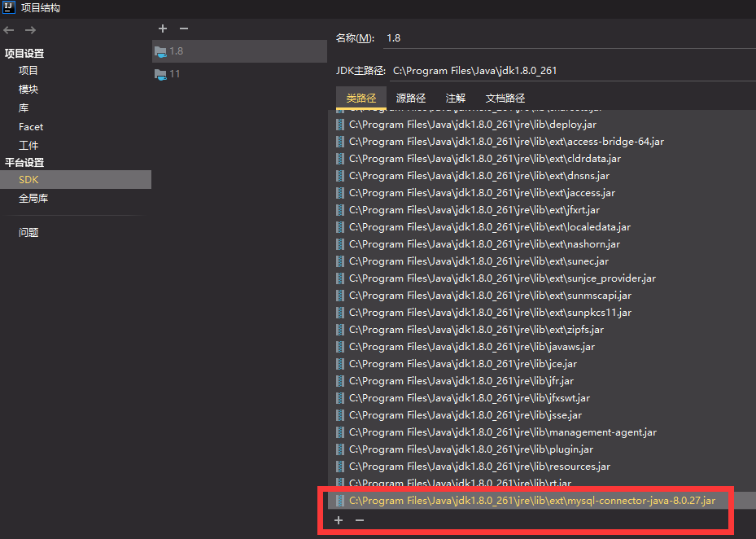The width and height of the screenshot is (756, 539).
Task: Click archive icon beside mysql-connector-java-8.0.27.jar
Action: click(x=340, y=501)
